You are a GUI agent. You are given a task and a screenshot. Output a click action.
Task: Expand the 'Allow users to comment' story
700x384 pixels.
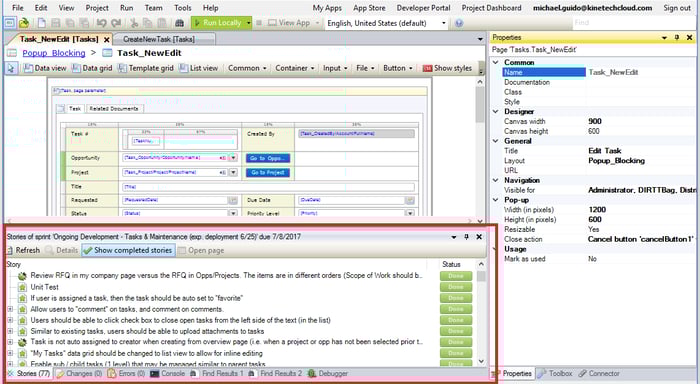pyautogui.click(x=10, y=309)
